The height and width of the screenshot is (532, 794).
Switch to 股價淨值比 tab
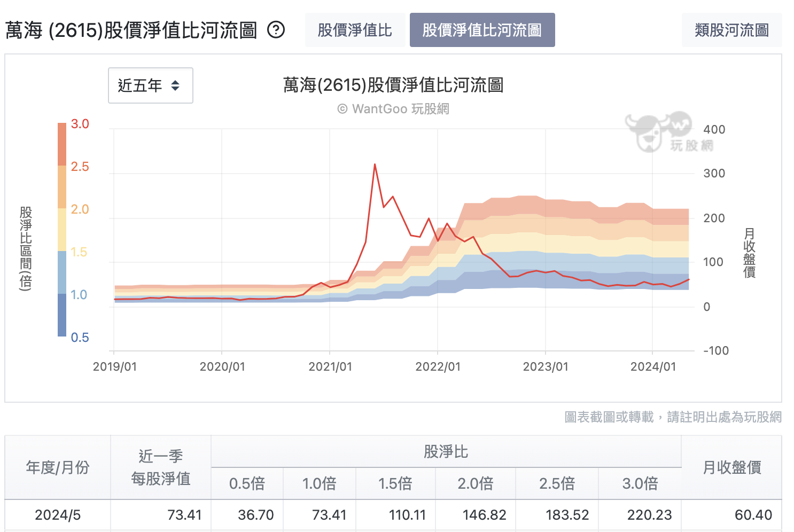point(355,30)
